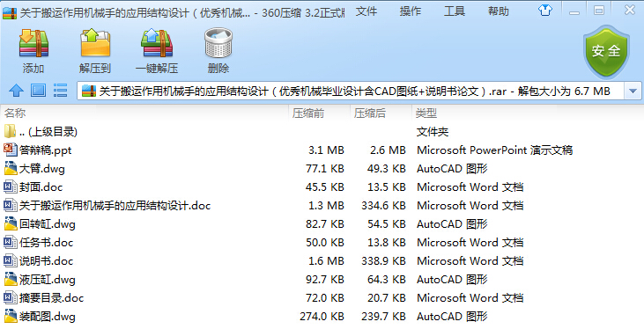Click the 82.7 KB size of 回转缸.dwg

pos(325,224)
